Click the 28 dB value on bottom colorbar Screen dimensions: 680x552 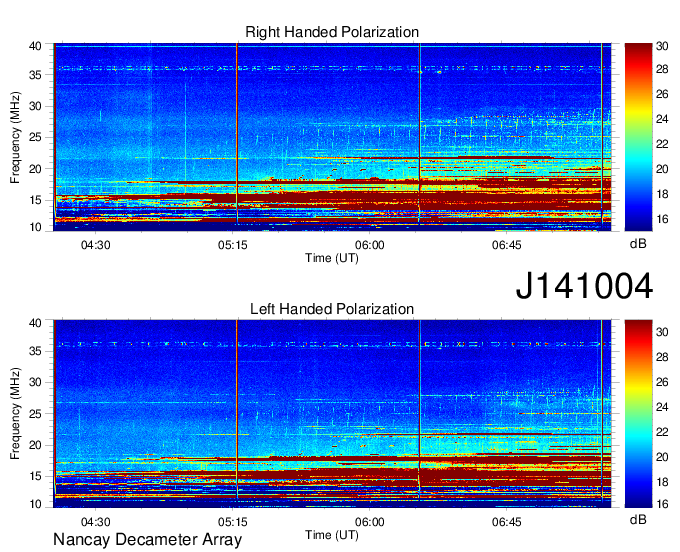pos(662,357)
